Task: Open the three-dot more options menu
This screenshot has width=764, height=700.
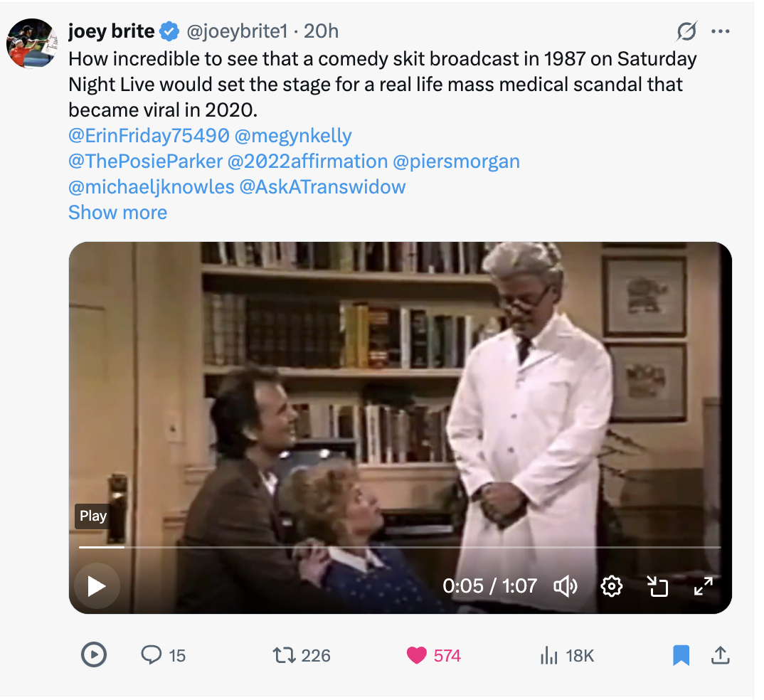Action: coord(720,31)
